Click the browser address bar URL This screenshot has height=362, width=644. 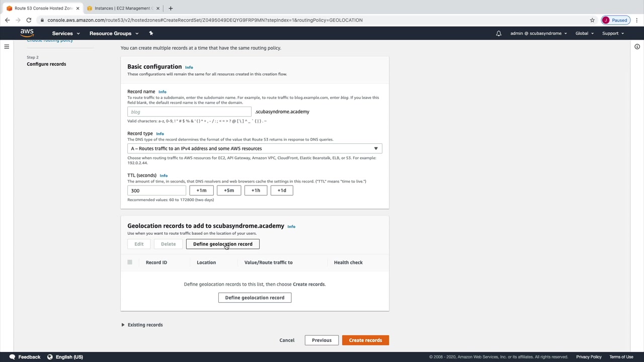click(x=205, y=20)
